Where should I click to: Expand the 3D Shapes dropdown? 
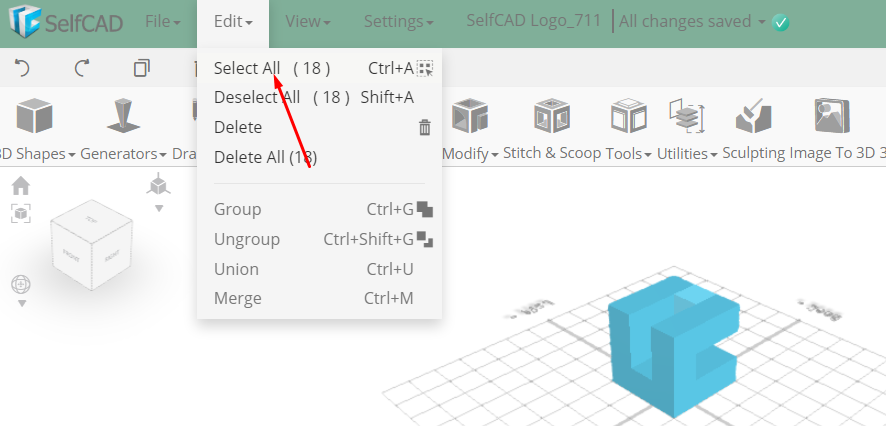pos(36,154)
